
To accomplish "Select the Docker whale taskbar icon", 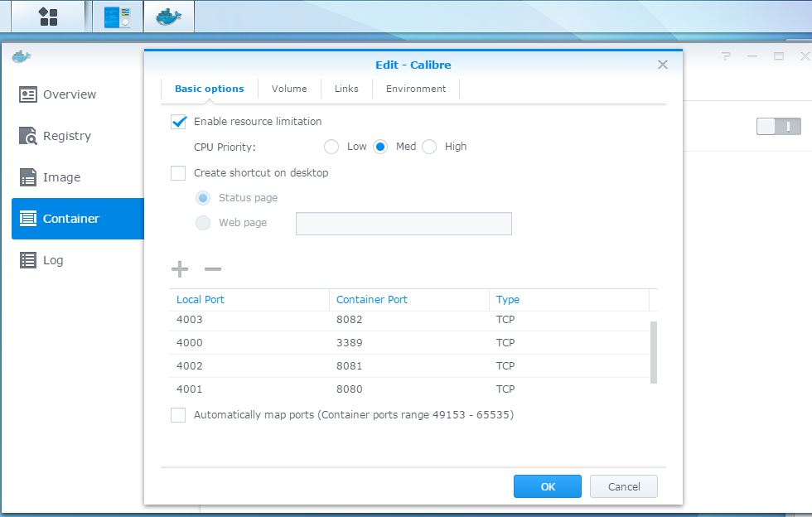I will pyautogui.click(x=169, y=17).
